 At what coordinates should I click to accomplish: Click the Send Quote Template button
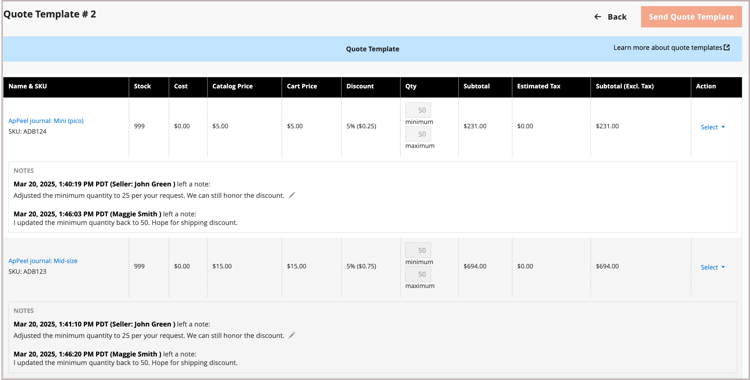pos(691,17)
